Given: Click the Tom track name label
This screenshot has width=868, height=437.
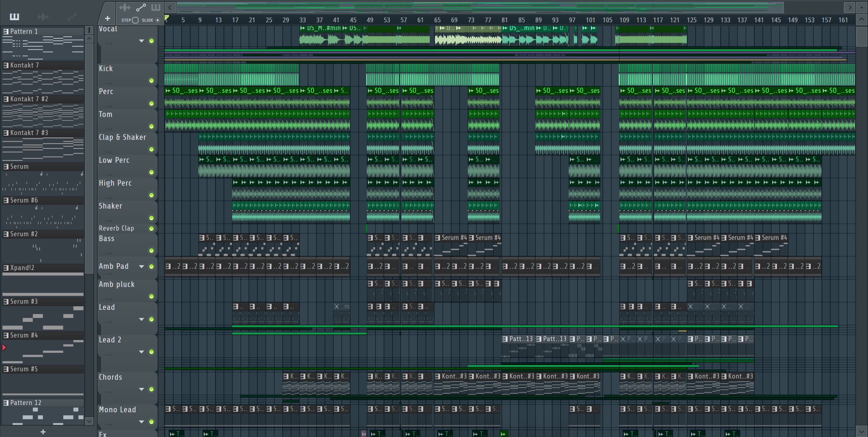Looking at the screenshot, I should click(x=105, y=115).
